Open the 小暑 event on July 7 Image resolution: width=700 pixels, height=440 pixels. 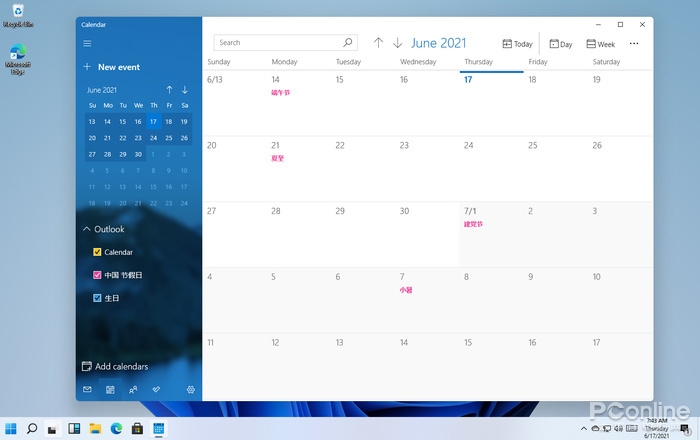coord(406,290)
